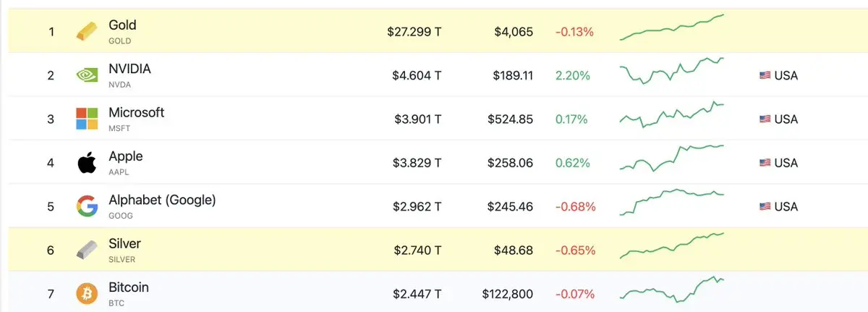The image size is (868, 312).
Task: Click the USA country label for Apple
Action: [786, 163]
